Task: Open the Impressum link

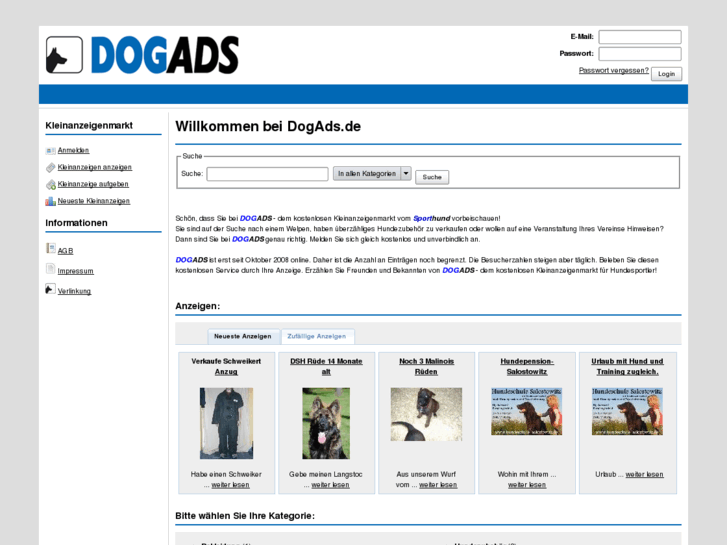Action: pyautogui.click(x=76, y=271)
